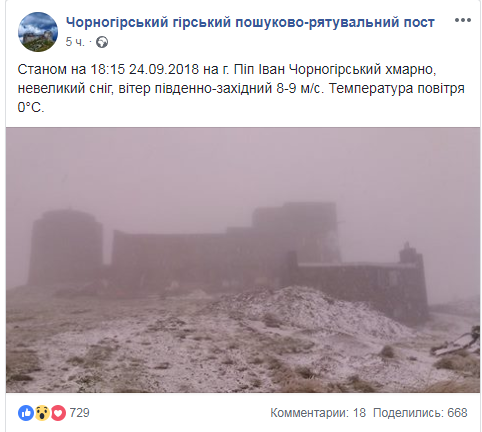Open the 729 reactions list
482x432 pixels.
79,413
